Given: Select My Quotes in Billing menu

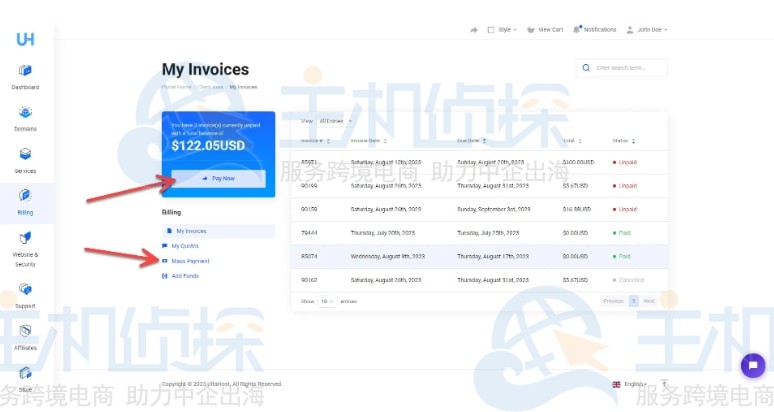Looking at the screenshot, I should (x=180, y=246).
